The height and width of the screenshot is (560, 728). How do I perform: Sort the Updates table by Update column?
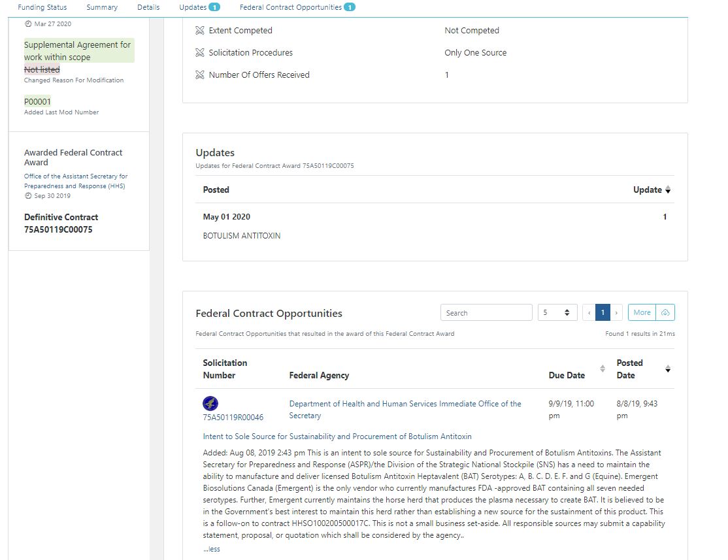click(x=667, y=190)
